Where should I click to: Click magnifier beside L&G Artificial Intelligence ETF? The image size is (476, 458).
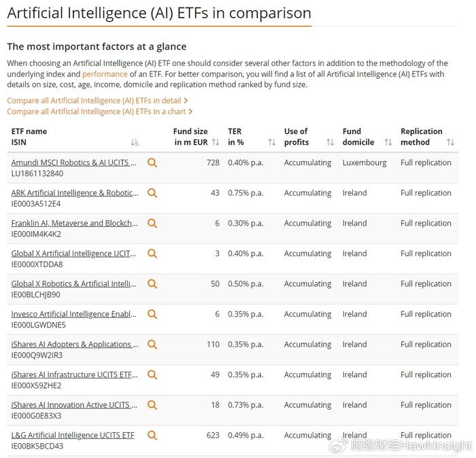click(152, 436)
